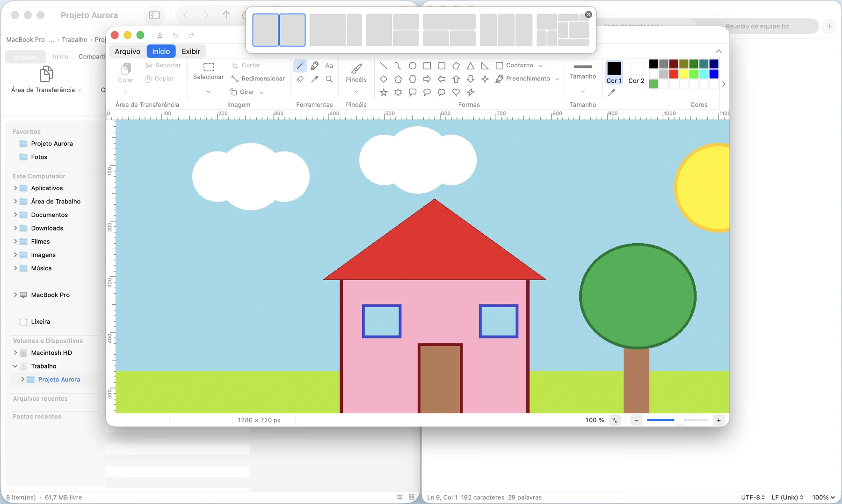Collapse the Paint ribbon with the chevron
Screen dimensions: 842x504
click(719, 51)
